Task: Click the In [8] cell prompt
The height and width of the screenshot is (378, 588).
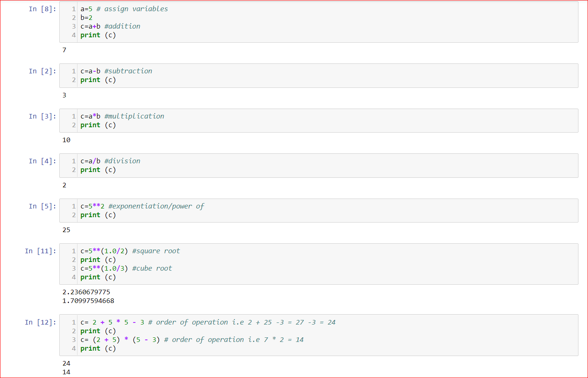Action: coord(42,9)
